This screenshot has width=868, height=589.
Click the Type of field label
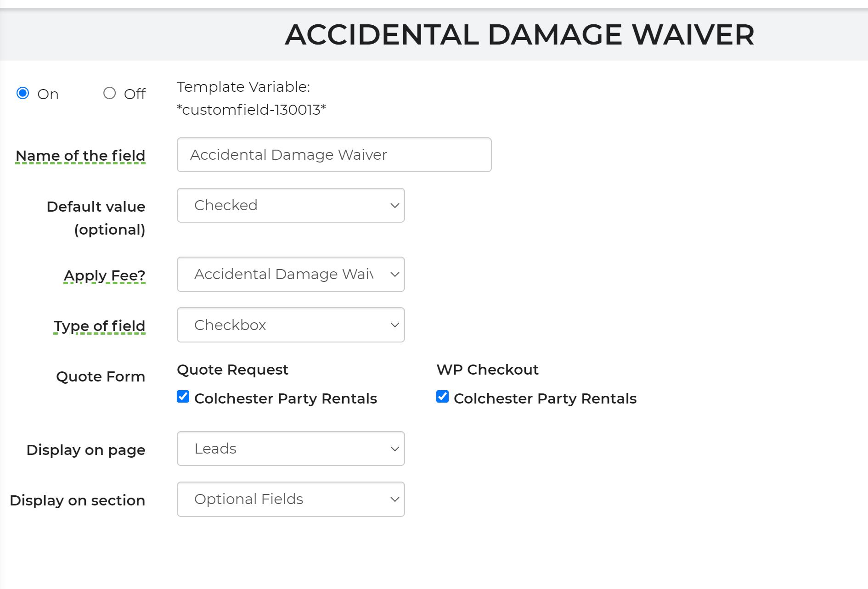99,326
